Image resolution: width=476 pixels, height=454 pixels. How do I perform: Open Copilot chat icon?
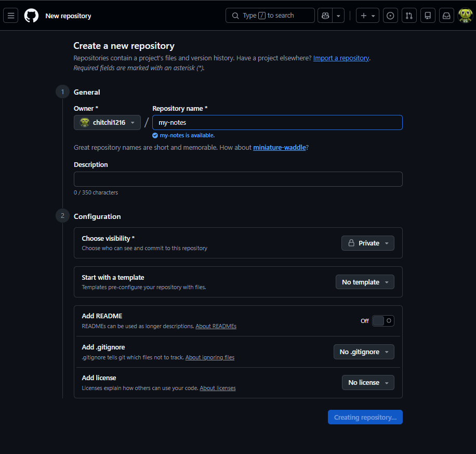click(325, 16)
